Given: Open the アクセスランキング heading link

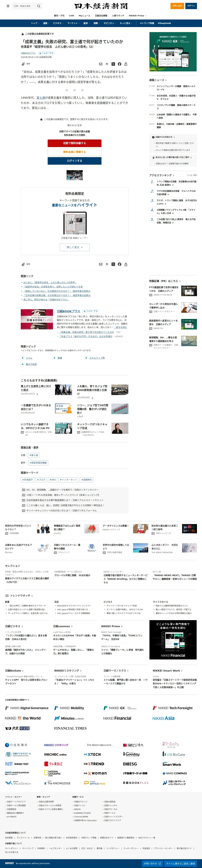Looking at the screenshot, I should coord(162,175).
